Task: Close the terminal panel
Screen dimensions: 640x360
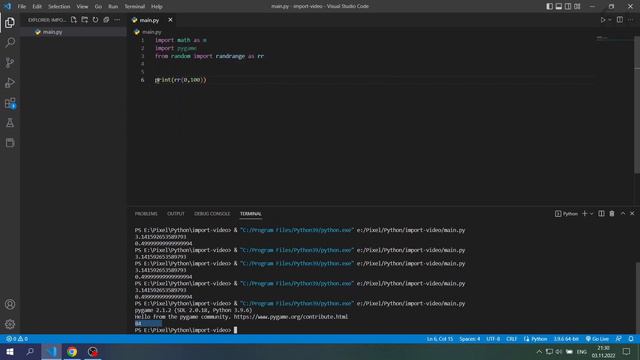Action: click(632, 213)
